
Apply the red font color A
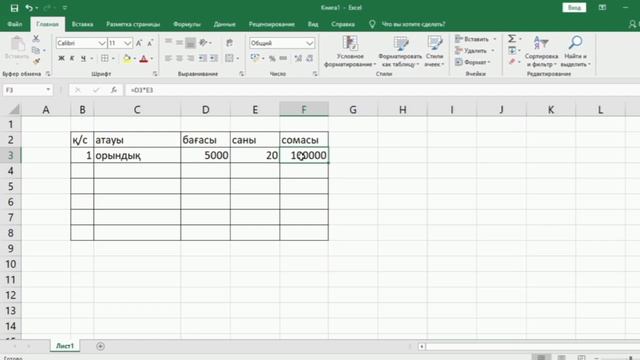tap(144, 59)
